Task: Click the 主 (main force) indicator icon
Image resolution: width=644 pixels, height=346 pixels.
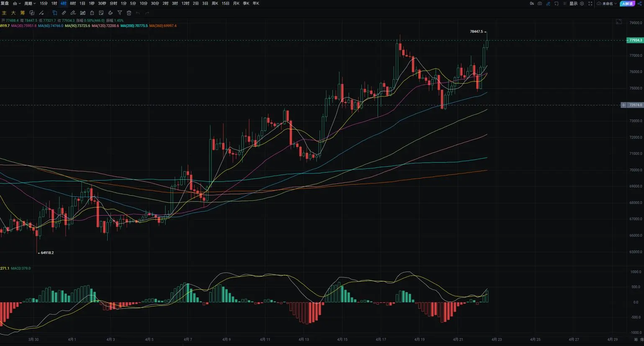Action: (4, 13)
